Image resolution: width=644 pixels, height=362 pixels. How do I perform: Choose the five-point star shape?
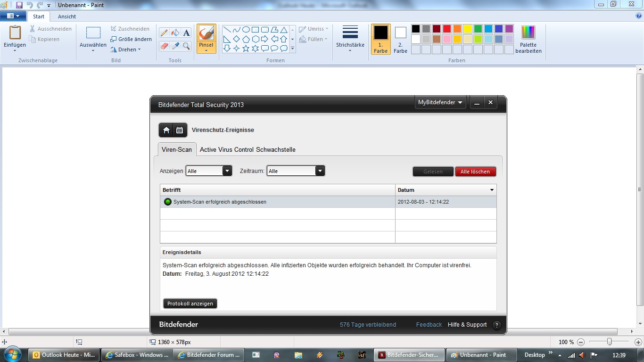coord(246,49)
